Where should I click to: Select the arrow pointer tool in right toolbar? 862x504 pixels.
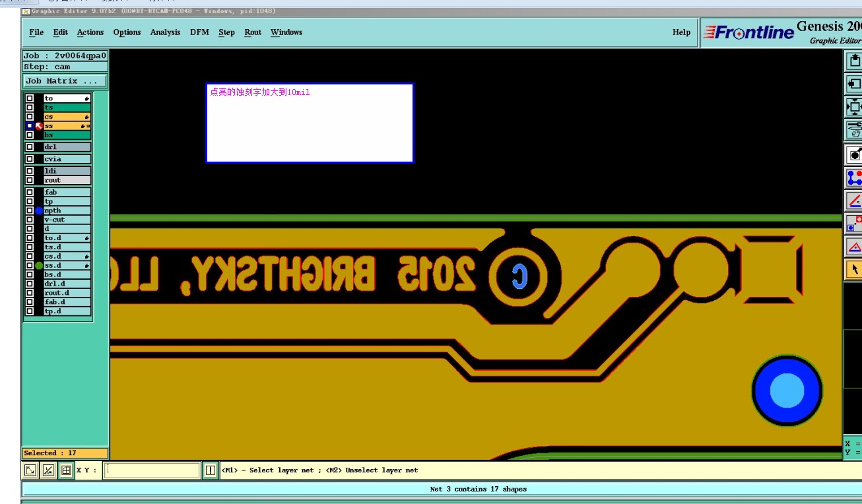click(x=854, y=268)
